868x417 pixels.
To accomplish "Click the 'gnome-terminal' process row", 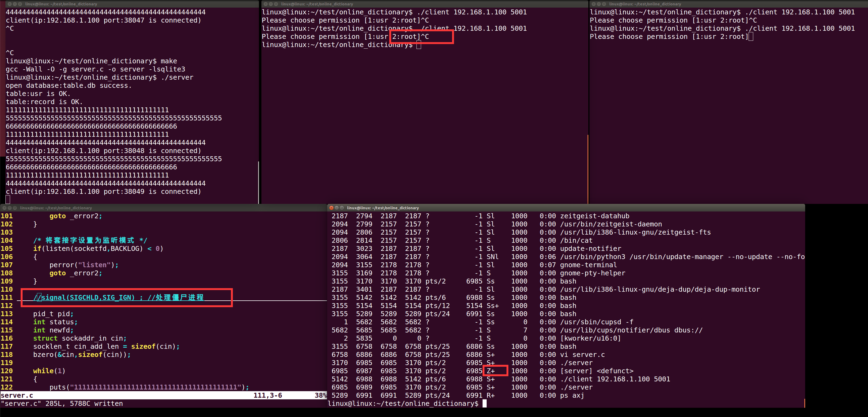I will (x=474, y=265).
